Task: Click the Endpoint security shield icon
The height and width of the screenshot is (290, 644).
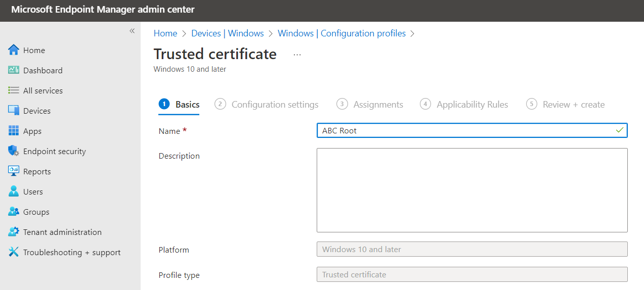Action: [14, 151]
